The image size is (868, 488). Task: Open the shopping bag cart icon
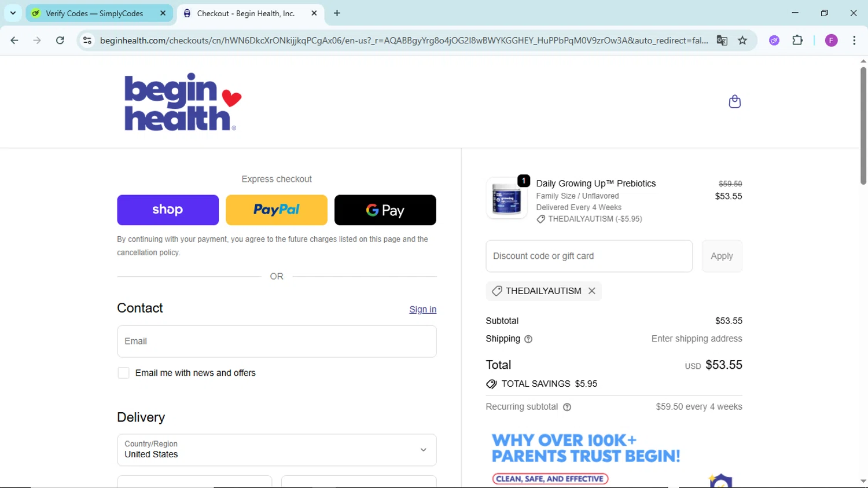click(734, 102)
